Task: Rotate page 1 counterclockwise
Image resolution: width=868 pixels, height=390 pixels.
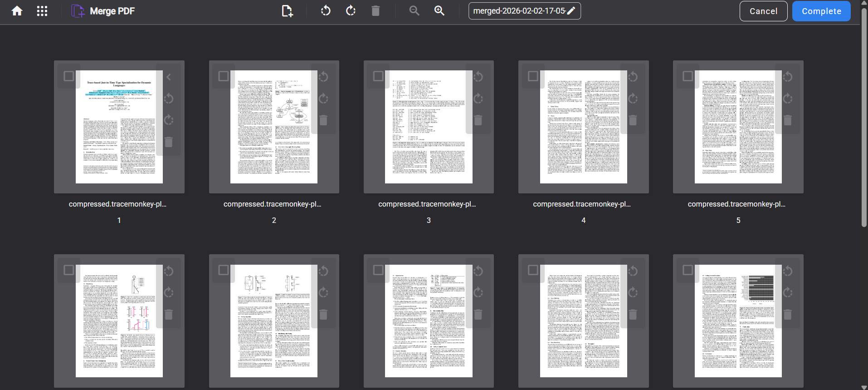Action: [169, 99]
